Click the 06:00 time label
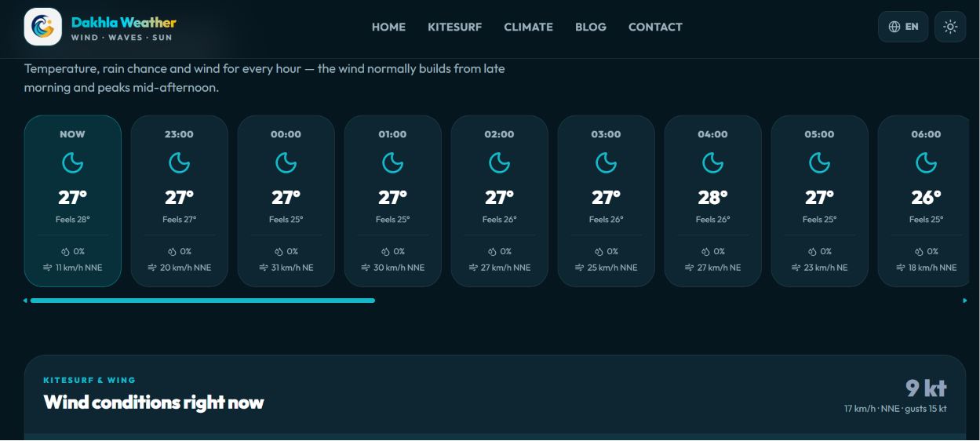The height and width of the screenshot is (441, 980). (927, 134)
